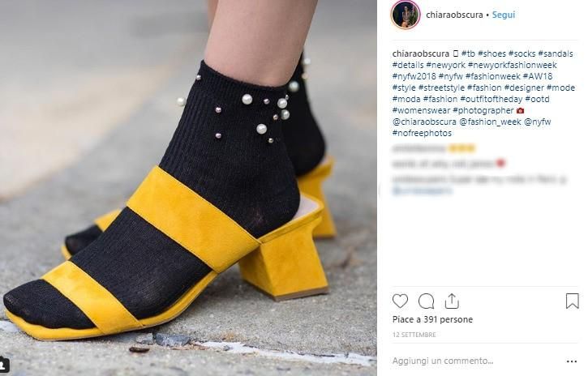Image resolution: width=588 pixels, height=376 pixels.
Task: Visit the @nyfw mention
Action: point(537,122)
